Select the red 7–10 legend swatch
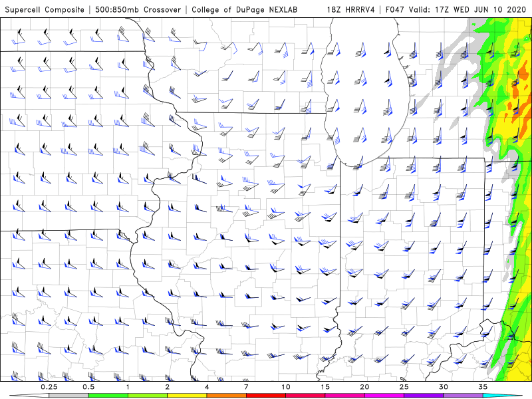Image resolution: width=532 pixels, height=399 pixels. pyautogui.click(x=265, y=396)
